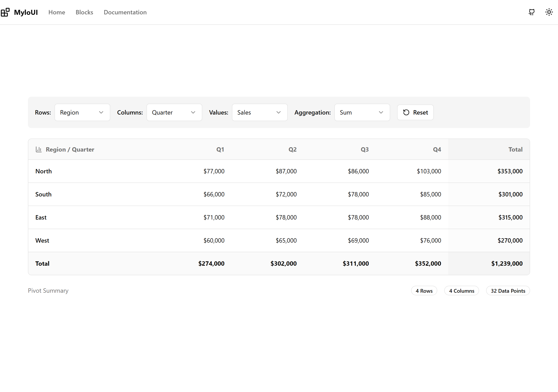The width and height of the screenshot is (558, 392).
Task: Select West total $270,000
Action: coord(510,240)
